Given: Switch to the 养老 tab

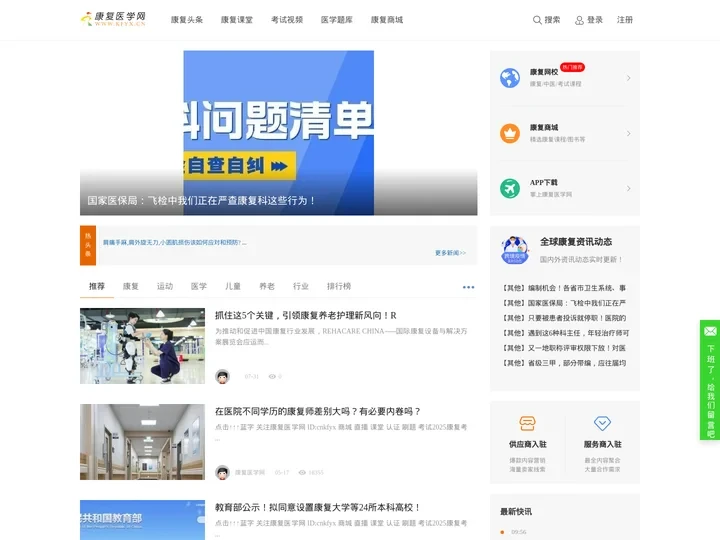Looking at the screenshot, I should 267,286.
